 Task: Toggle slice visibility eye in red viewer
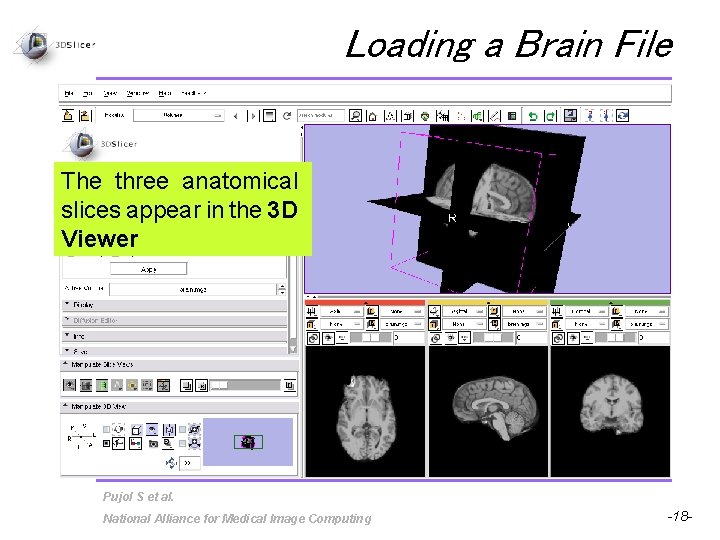click(x=328, y=339)
